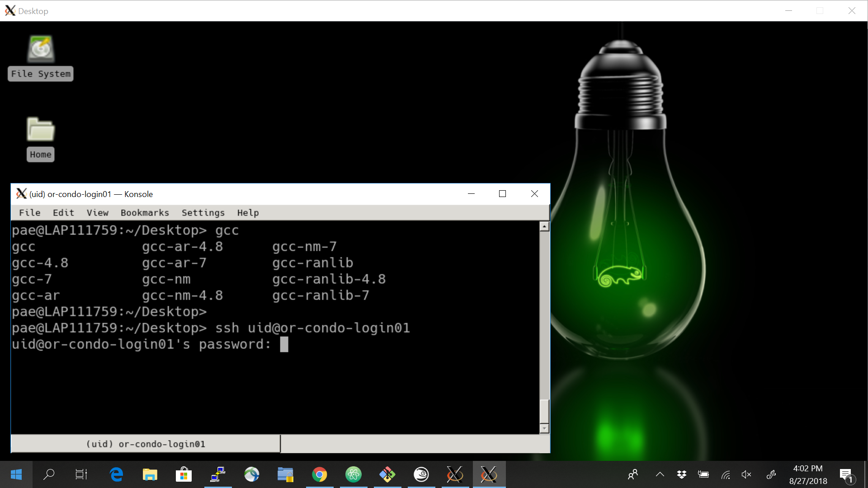Click the Konsole scrollbar thumb

[x=544, y=411]
